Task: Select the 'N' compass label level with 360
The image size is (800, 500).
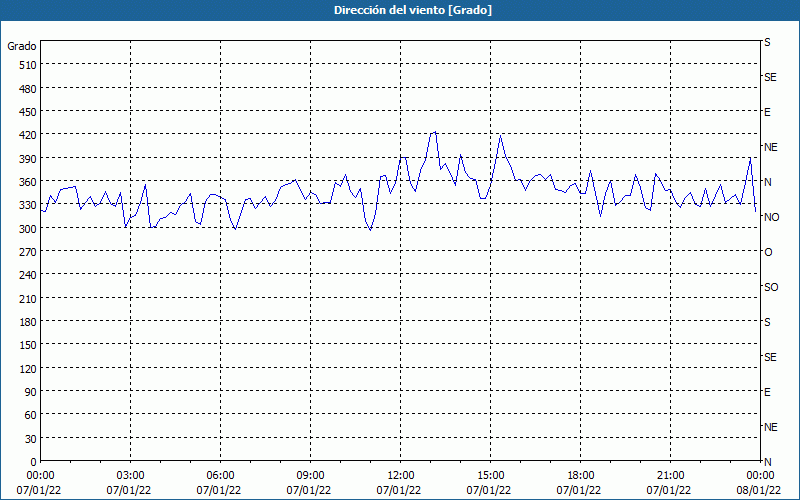Action: (767, 182)
